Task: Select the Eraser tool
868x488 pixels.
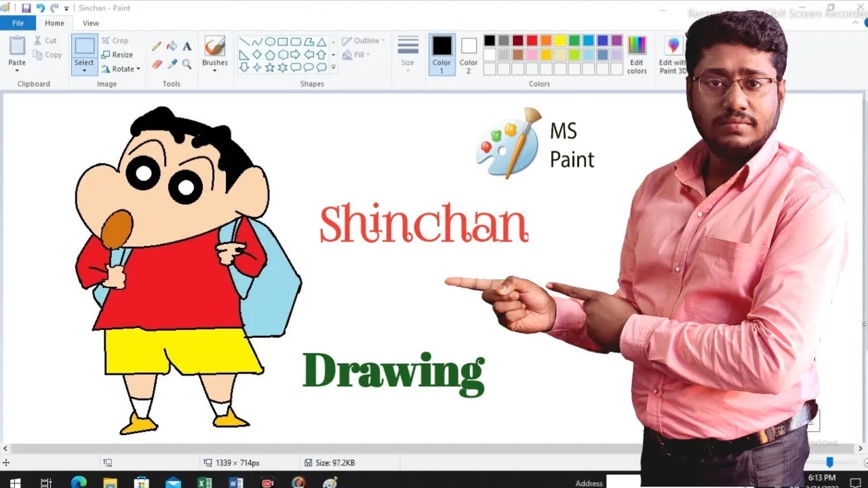Action: [157, 64]
